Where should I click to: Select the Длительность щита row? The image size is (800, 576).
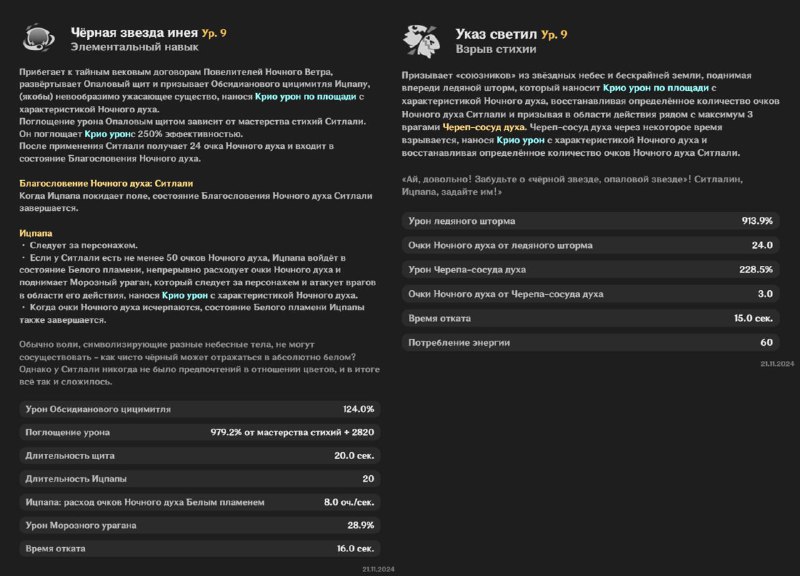click(200, 456)
